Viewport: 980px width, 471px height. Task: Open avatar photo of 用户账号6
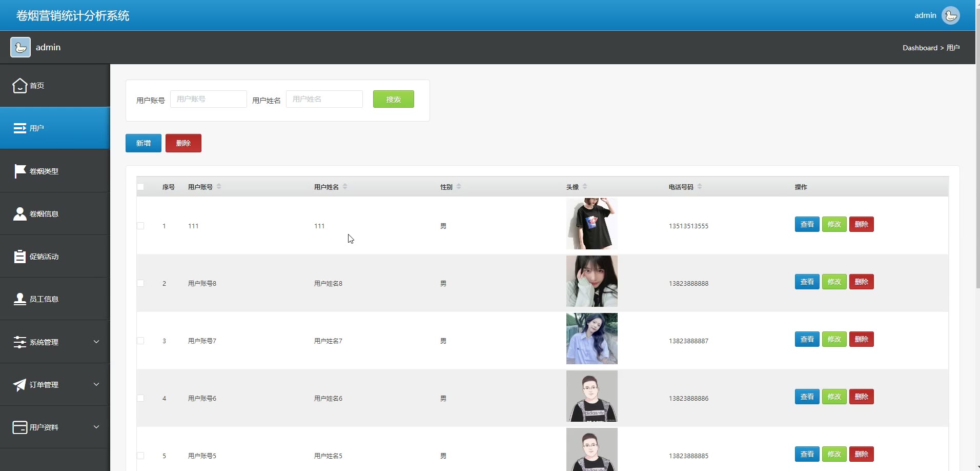pos(592,396)
